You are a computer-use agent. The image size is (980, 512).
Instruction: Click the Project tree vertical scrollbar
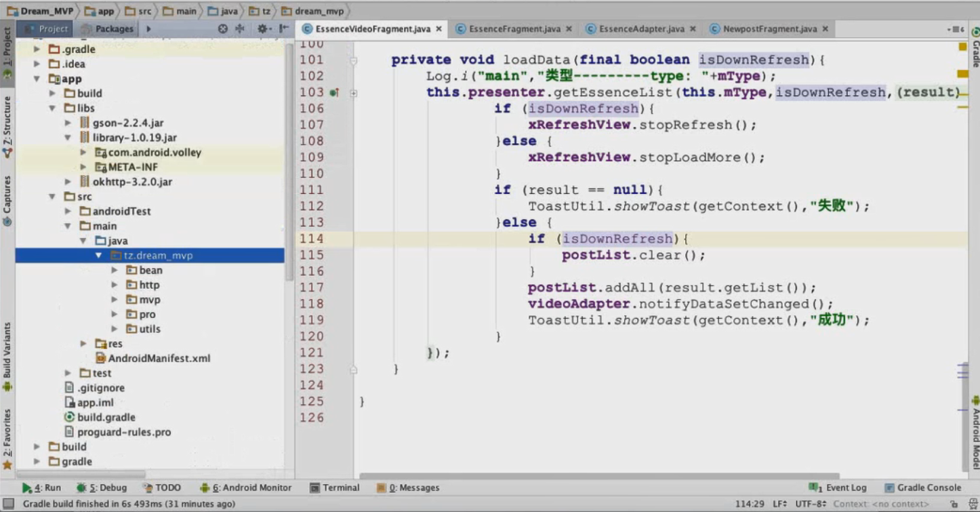pos(290,163)
